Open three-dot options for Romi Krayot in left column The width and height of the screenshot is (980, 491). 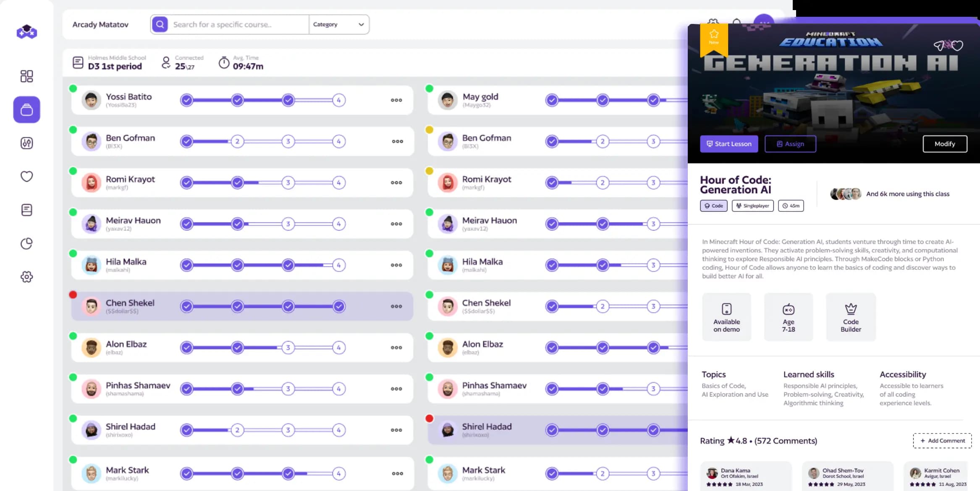(x=396, y=182)
